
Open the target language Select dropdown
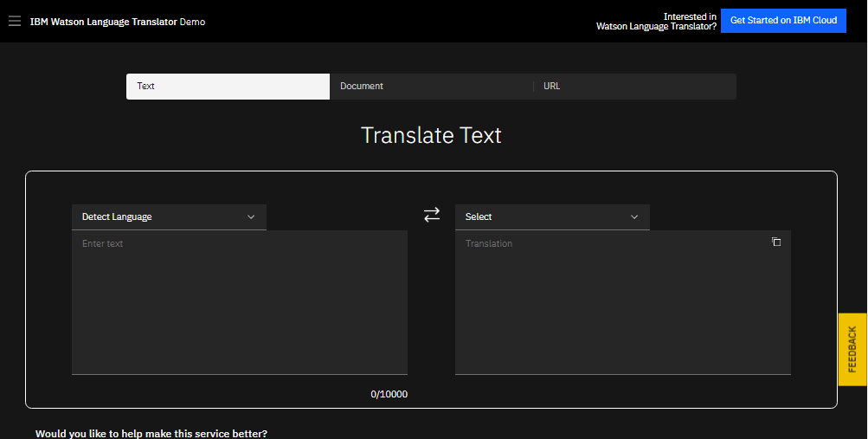(552, 217)
